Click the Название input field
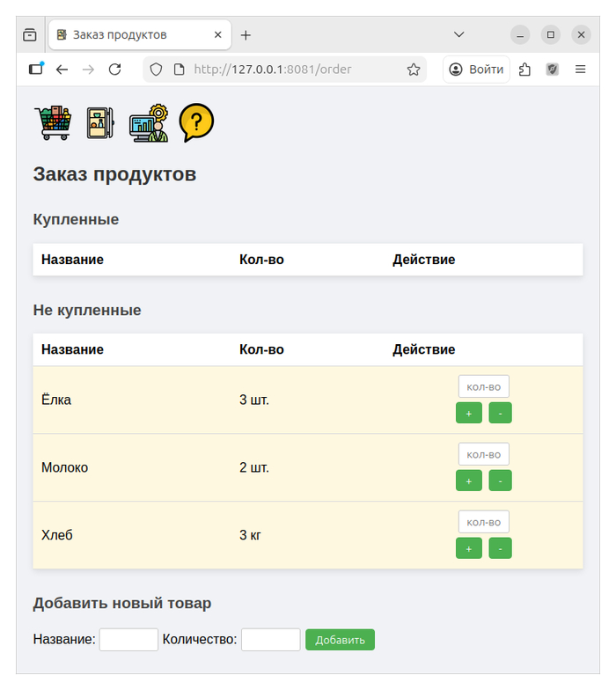 (128, 639)
